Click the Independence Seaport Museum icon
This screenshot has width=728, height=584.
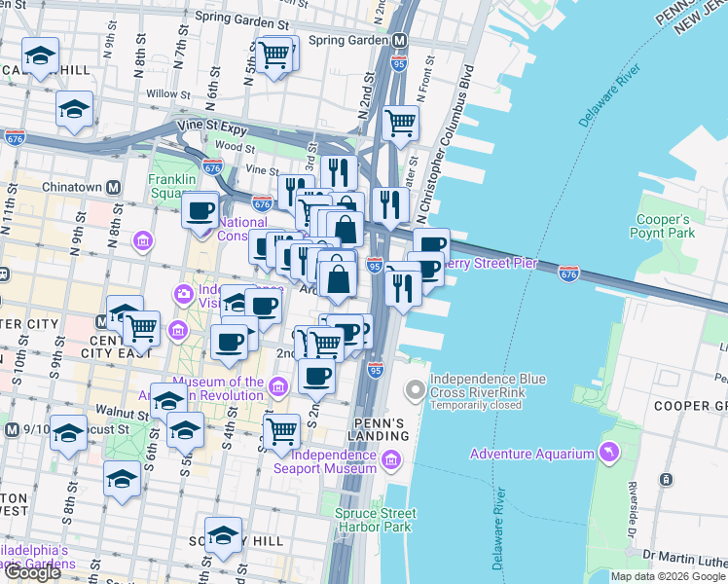click(391, 460)
